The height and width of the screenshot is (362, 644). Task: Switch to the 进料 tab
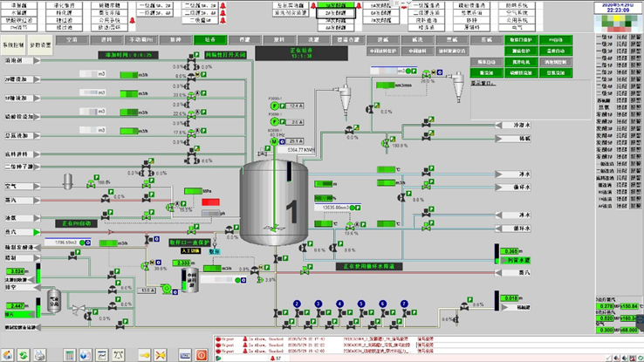pos(107,40)
